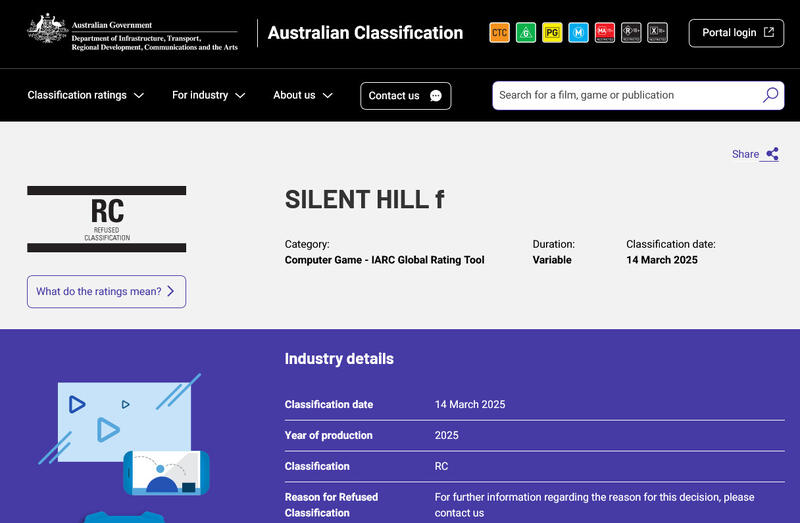
Task: Click the search magnifier icon
Action: pos(770,95)
